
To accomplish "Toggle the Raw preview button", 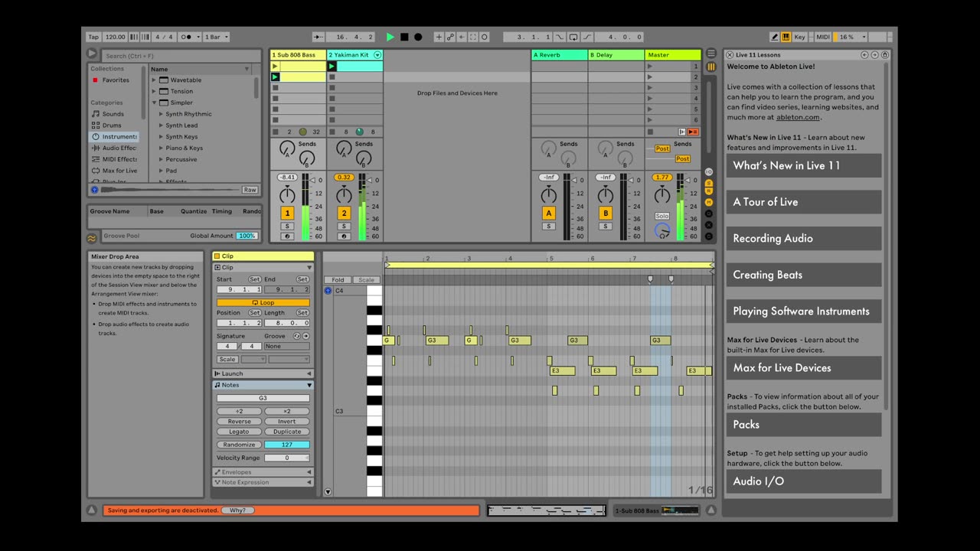I will point(250,190).
